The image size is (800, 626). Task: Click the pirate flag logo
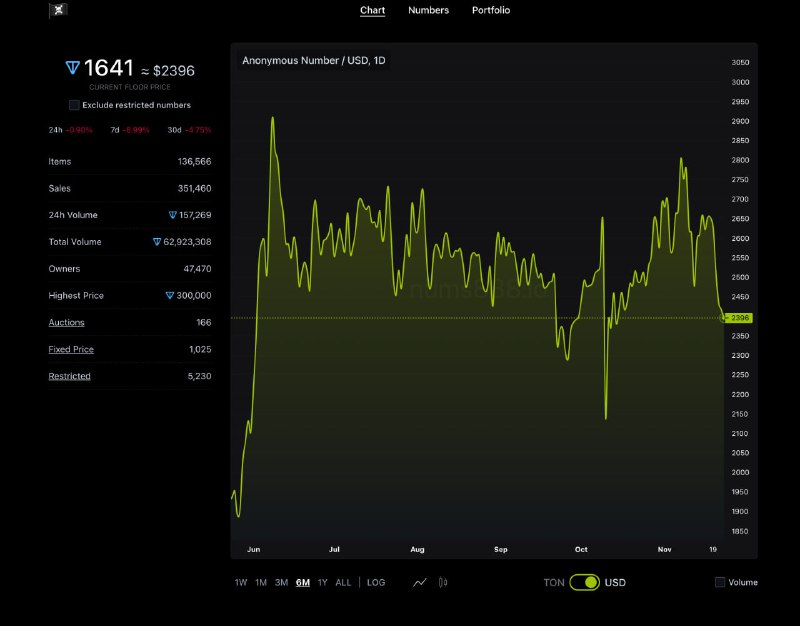pos(58,11)
